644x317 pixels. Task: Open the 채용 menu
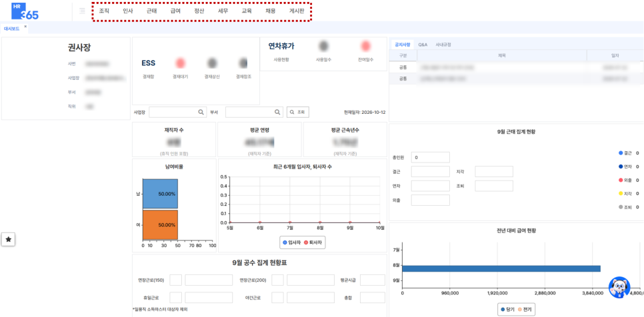coord(271,11)
